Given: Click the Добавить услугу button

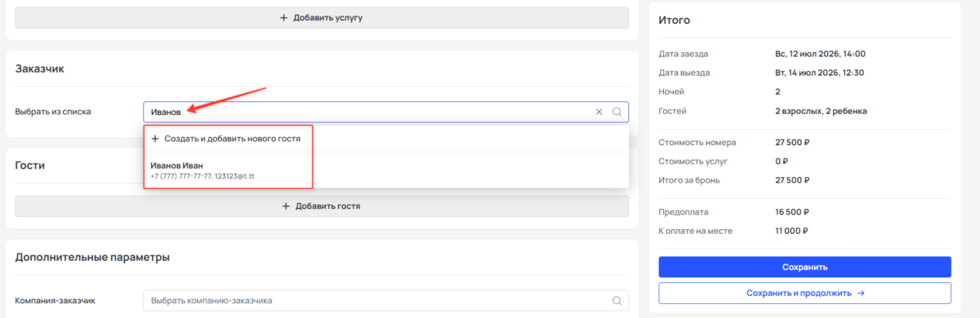Looking at the screenshot, I should pos(322,17).
